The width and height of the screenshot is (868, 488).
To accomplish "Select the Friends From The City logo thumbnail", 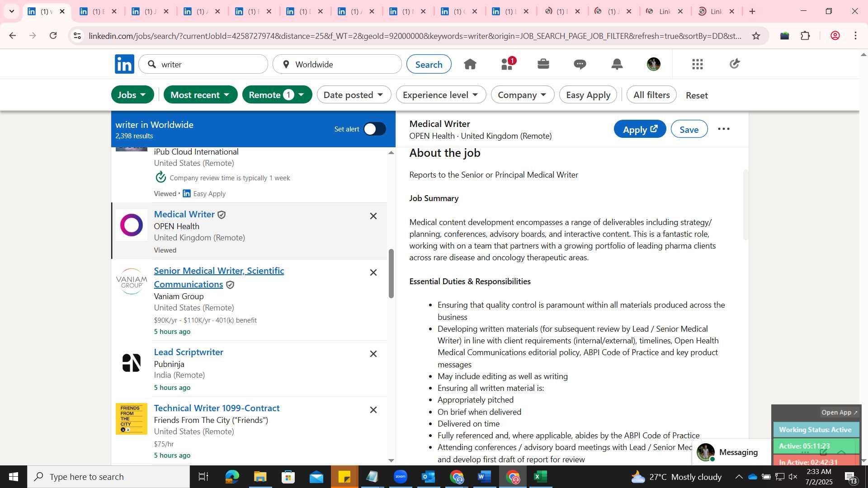I will tap(132, 419).
